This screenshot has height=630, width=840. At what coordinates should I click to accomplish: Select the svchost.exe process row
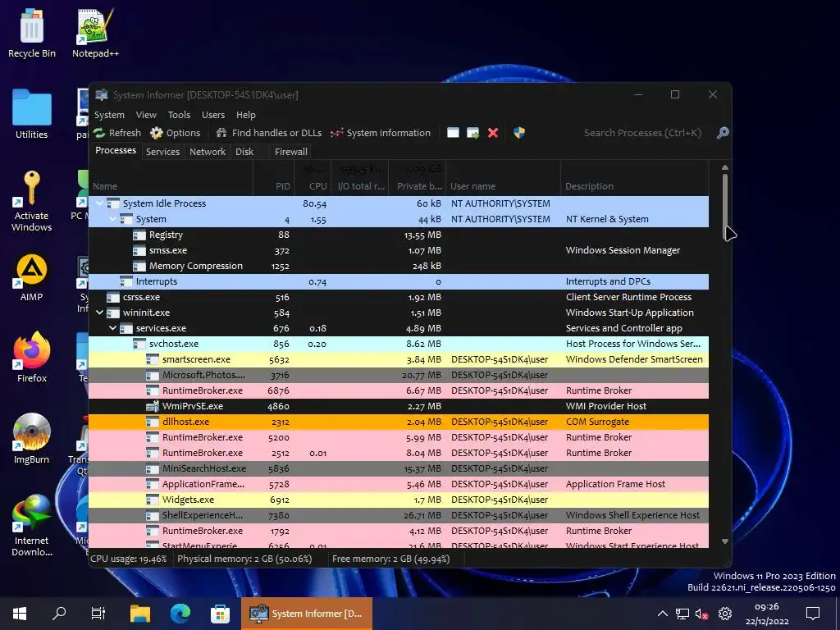click(399, 344)
